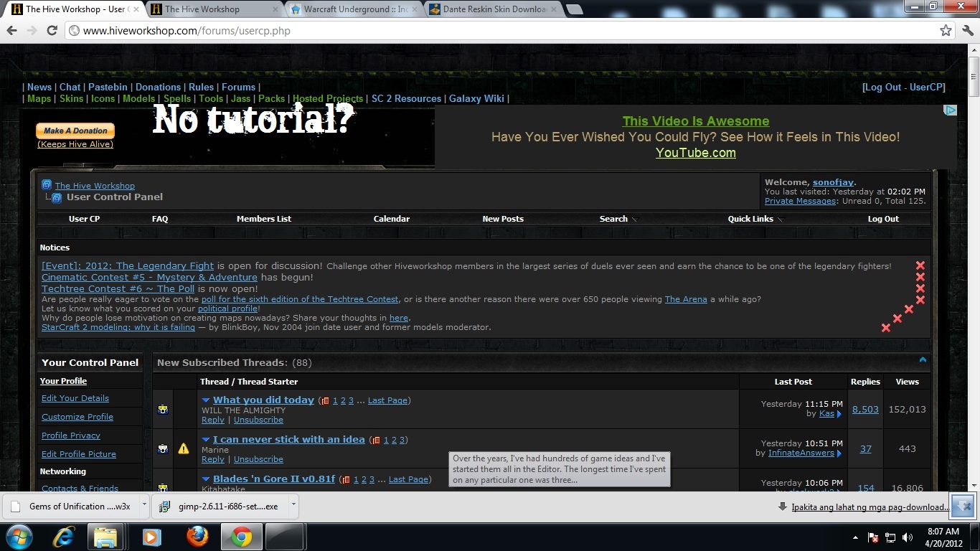Dismiss the Cinematic Contest #5 notice X
Screen dimensions: 980x551
click(920, 277)
